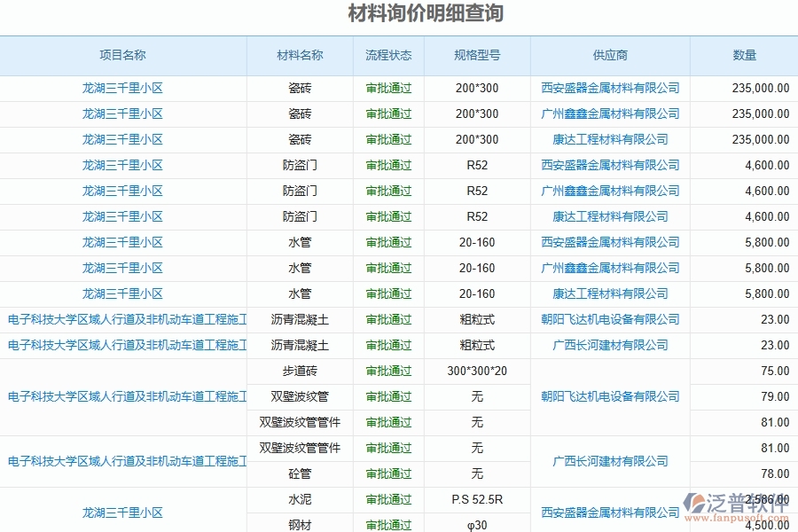Select 材料名称 column header
This screenshot has height=532, width=798.
pyautogui.click(x=299, y=55)
